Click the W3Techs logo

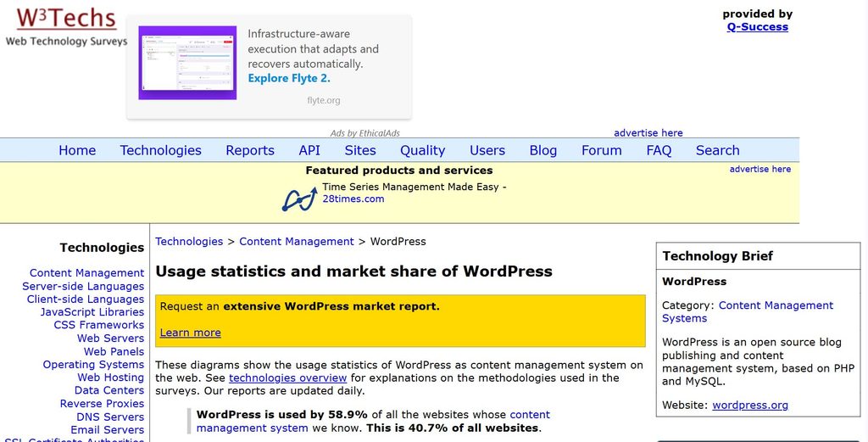pyautogui.click(x=66, y=26)
